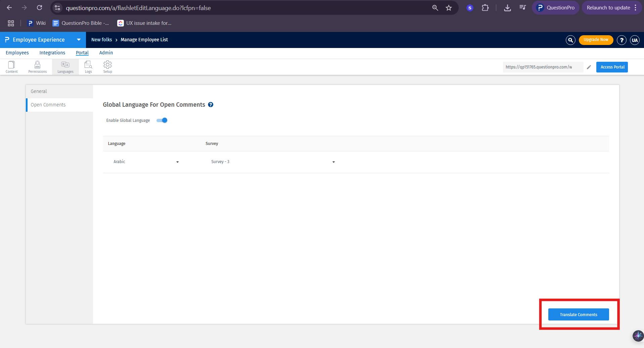Reload the page with the refresh icon
This screenshot has height=348, width=644.
(39, 8)
